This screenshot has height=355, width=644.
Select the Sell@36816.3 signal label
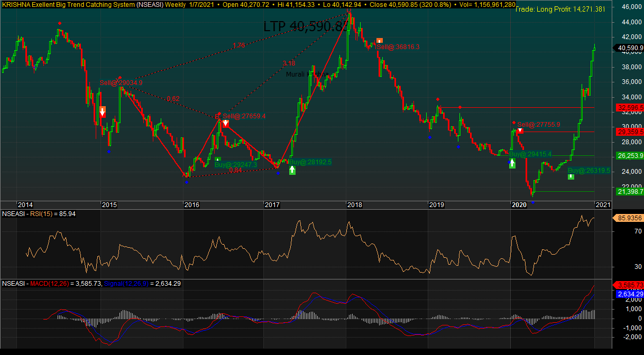pyautogui.click(x=398, y=47)
